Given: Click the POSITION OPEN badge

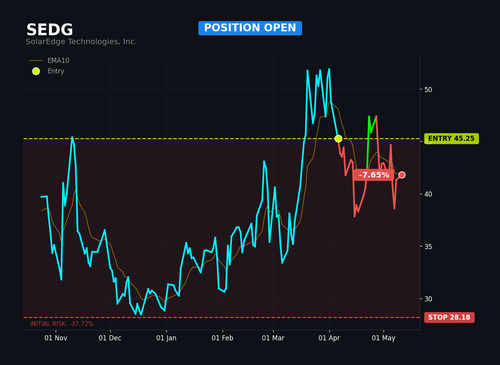Looking at the screenshot, I should (250, 28).
